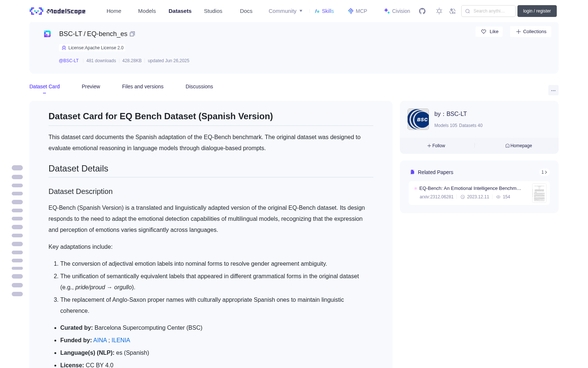The width and height of the screenshot is (588, 368).
Task: Copy dataset name using the copy icon
Action: [x=132, y=34]
